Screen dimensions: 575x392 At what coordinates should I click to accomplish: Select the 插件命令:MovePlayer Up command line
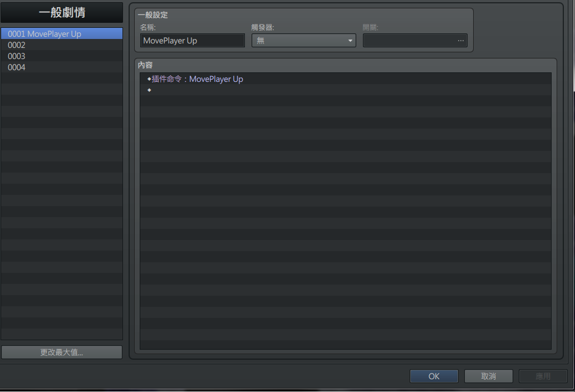point(346,79)
